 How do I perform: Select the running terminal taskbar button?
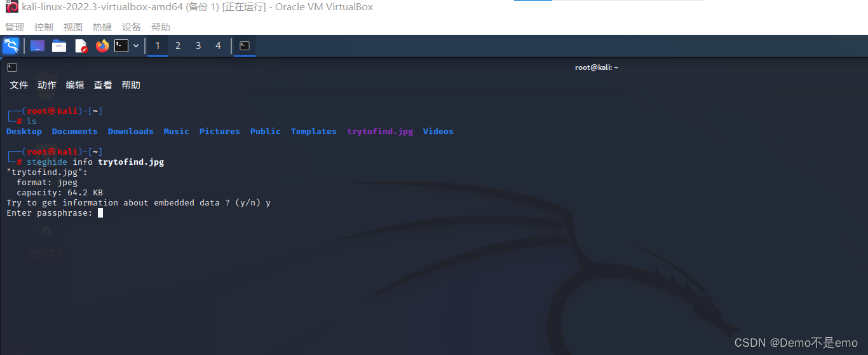[x=245, y=46]
